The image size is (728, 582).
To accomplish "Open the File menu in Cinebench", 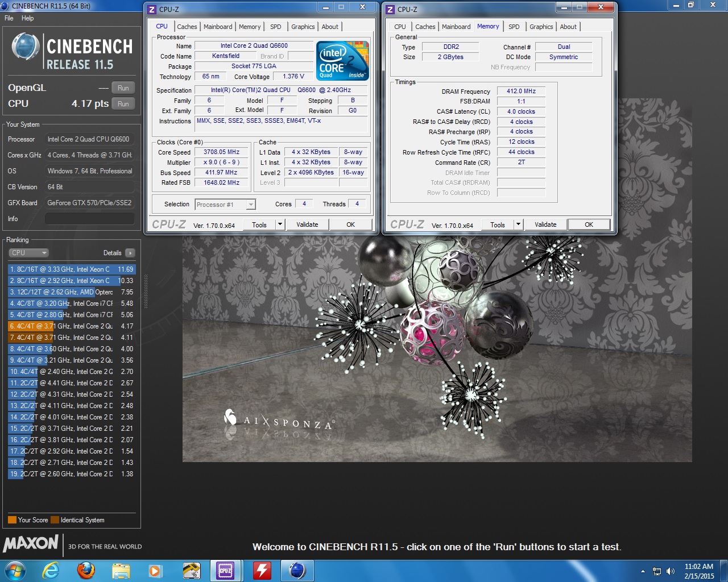I will coord(9,18).
